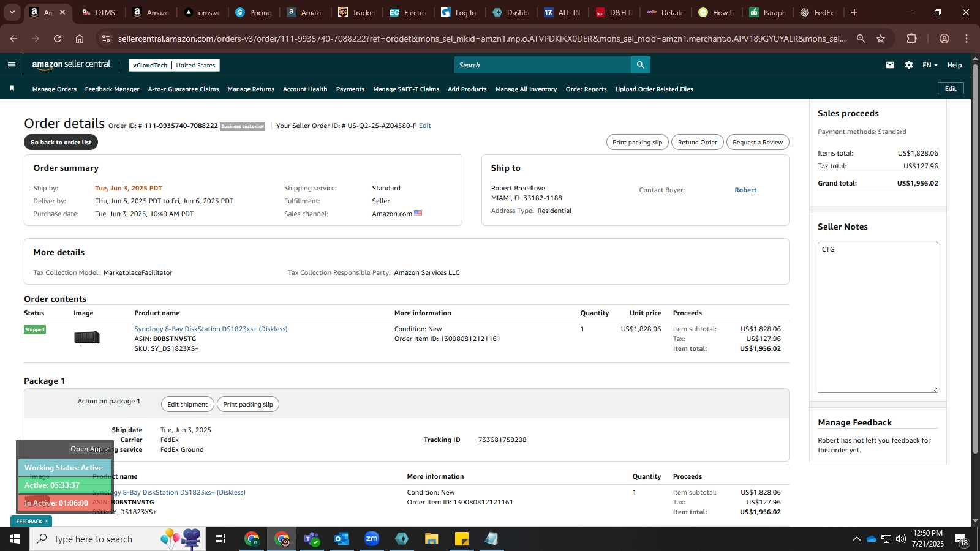980x551 pixels.
Task: Open the EN language dropdown
Action: 930,65
